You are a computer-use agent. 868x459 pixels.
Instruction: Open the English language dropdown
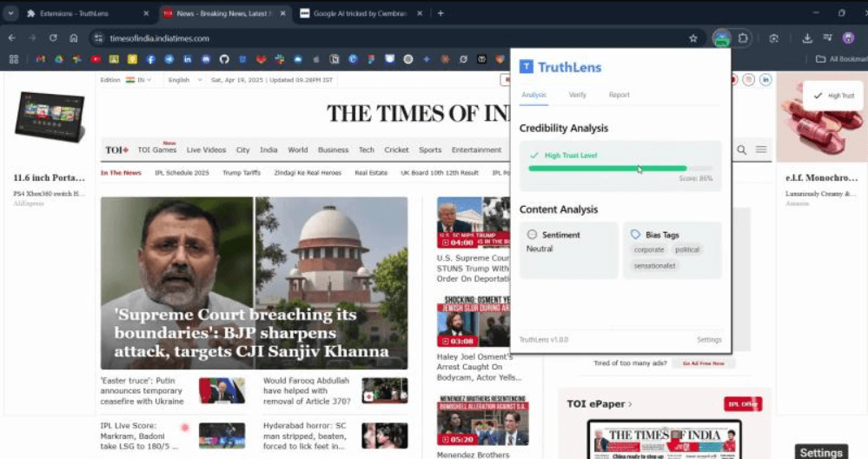[184, 80]
